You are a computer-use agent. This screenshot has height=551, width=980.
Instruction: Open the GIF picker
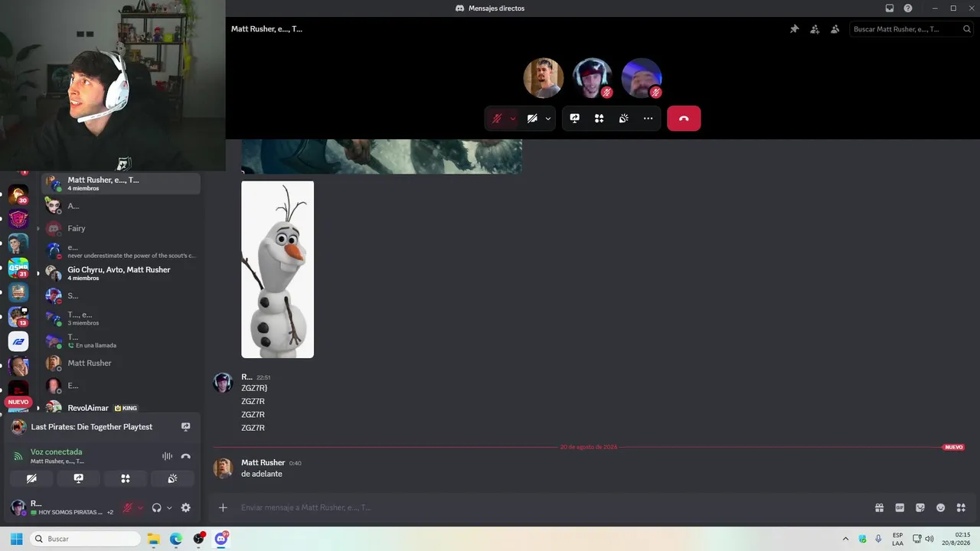(900, 507)
